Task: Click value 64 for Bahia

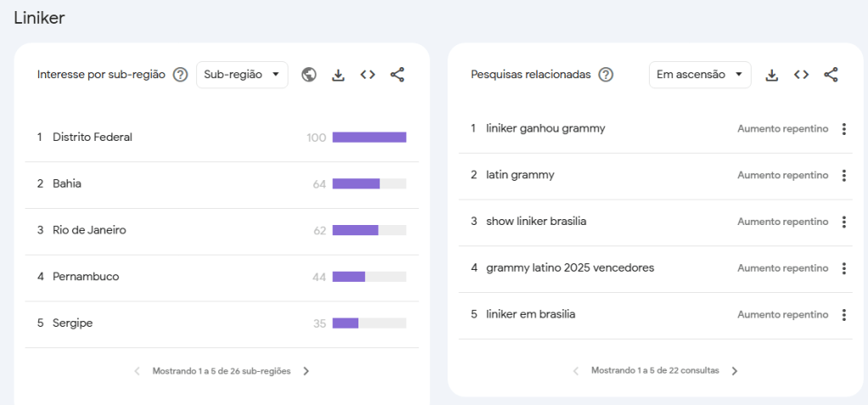Action: point(319,184)
